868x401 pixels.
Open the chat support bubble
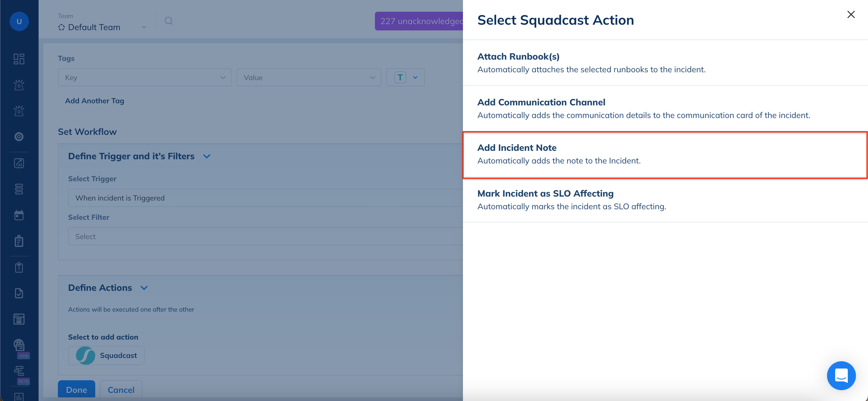pyautogui.click(x=841, y=375)
